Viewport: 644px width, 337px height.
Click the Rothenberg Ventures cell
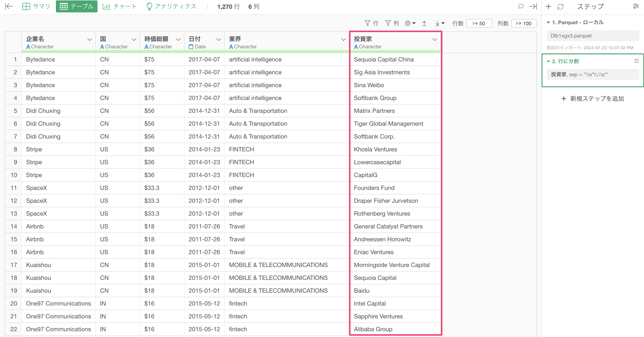pyautogui.click(x=395, y=214)
